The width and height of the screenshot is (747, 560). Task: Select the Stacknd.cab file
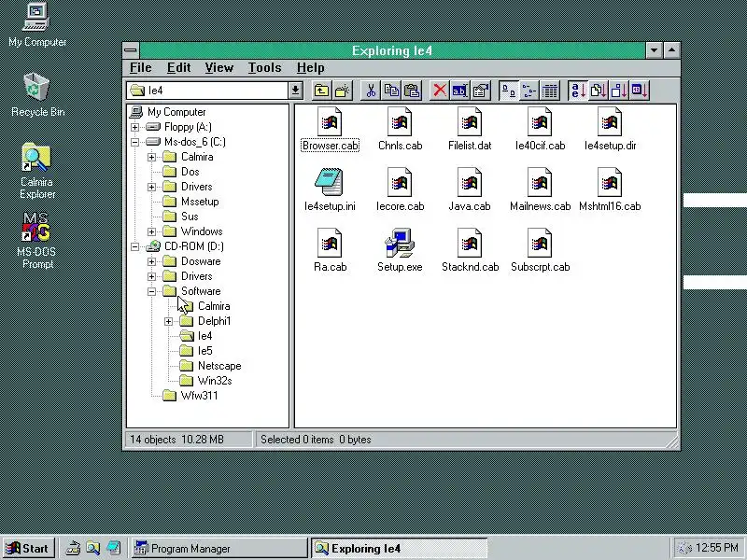tap(470, 250)
